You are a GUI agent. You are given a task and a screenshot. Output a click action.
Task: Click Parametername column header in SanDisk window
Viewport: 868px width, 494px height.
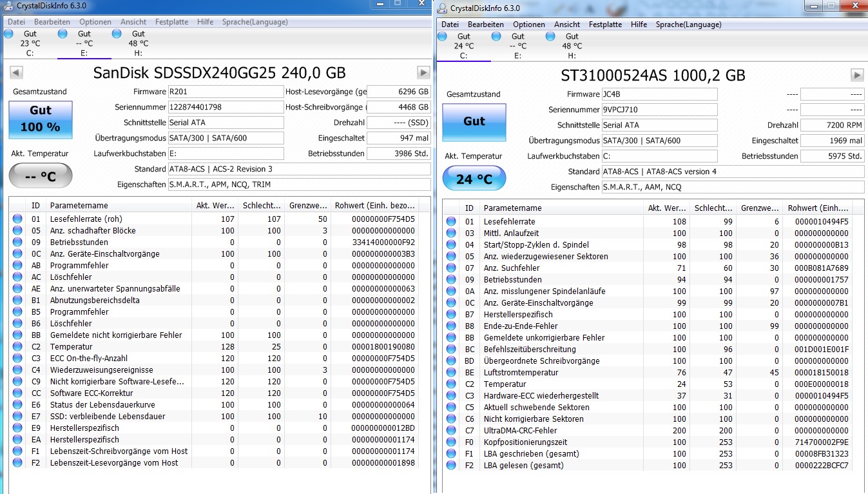tap(119, 206)
